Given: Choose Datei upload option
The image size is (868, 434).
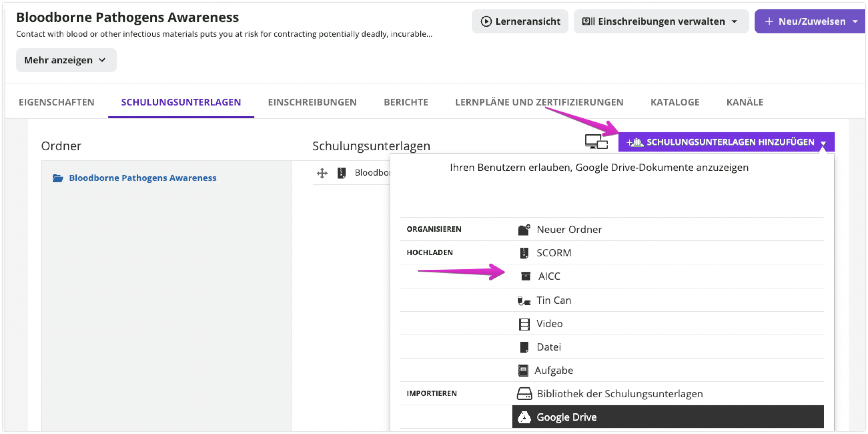Looking at the screenshot, I should click(x=668, y=347).
